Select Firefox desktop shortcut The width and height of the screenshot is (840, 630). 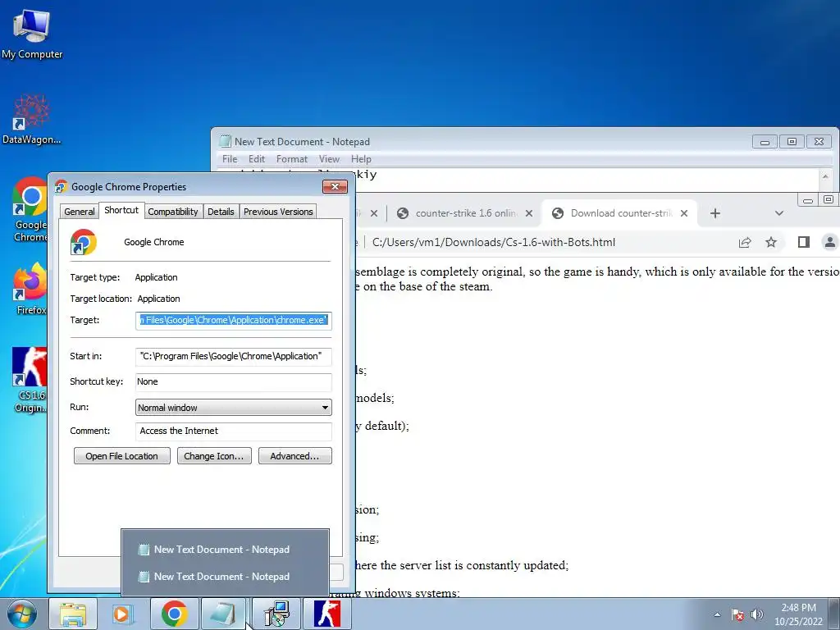[x=30, y=288]
